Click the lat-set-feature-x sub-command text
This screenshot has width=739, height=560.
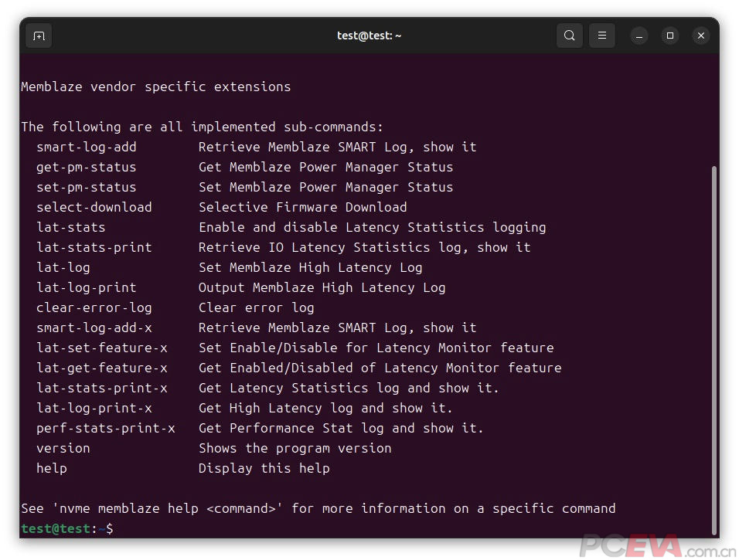102,348
